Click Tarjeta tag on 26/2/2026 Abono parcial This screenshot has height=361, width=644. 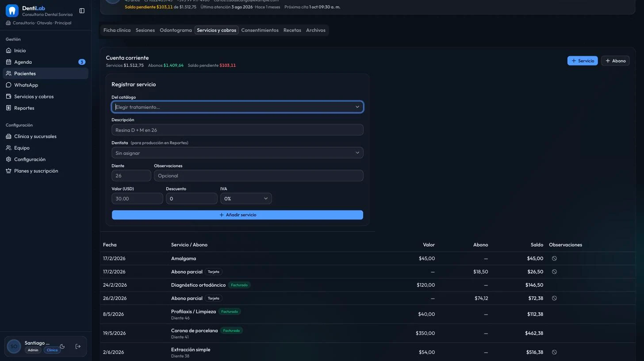click(x=214, y=298)
